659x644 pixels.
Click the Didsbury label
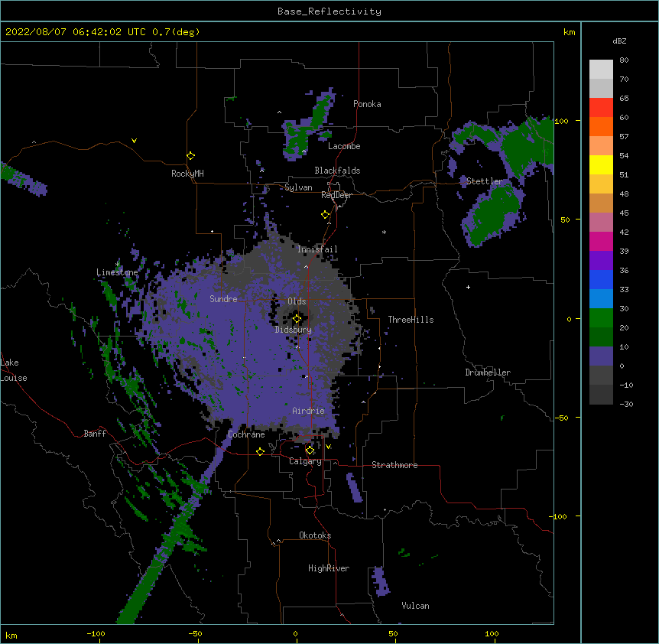coord(294,330)
